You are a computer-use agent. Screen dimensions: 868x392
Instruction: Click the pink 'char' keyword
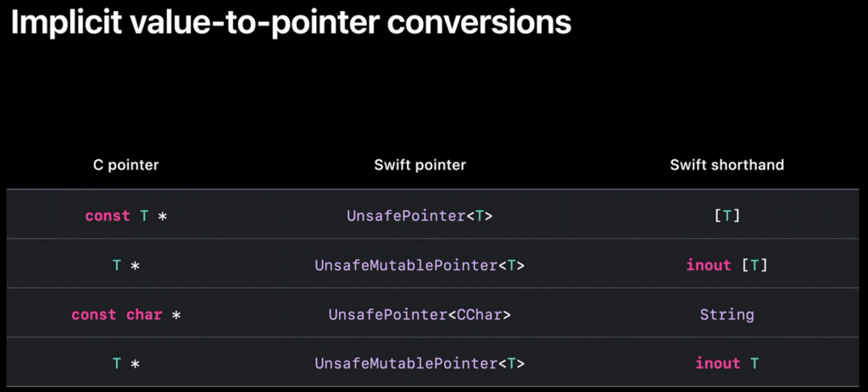[144, 315]
